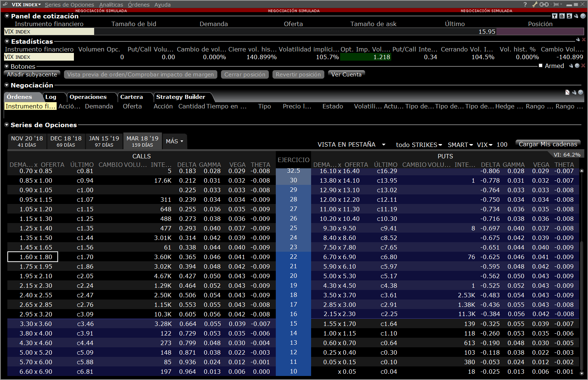Open wrench settings of Estadísticas section
The height and width of the screenshot is (380, 588).
coord(578,40)
